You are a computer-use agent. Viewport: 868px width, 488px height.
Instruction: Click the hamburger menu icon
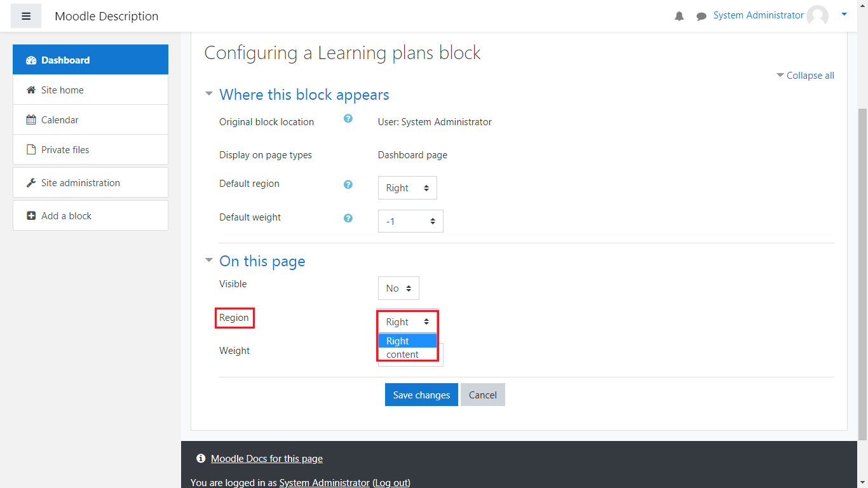click(x=26, y=16)
